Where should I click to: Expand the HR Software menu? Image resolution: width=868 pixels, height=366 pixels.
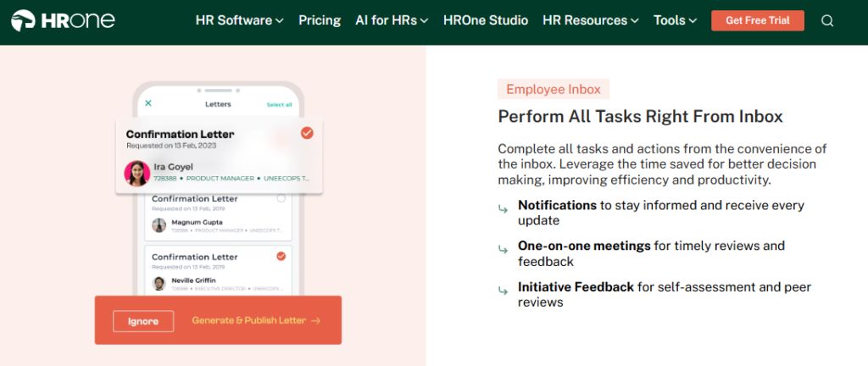239,20
